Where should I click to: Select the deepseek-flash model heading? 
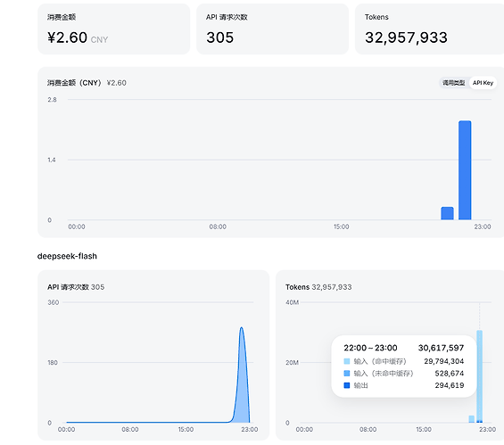67,256
